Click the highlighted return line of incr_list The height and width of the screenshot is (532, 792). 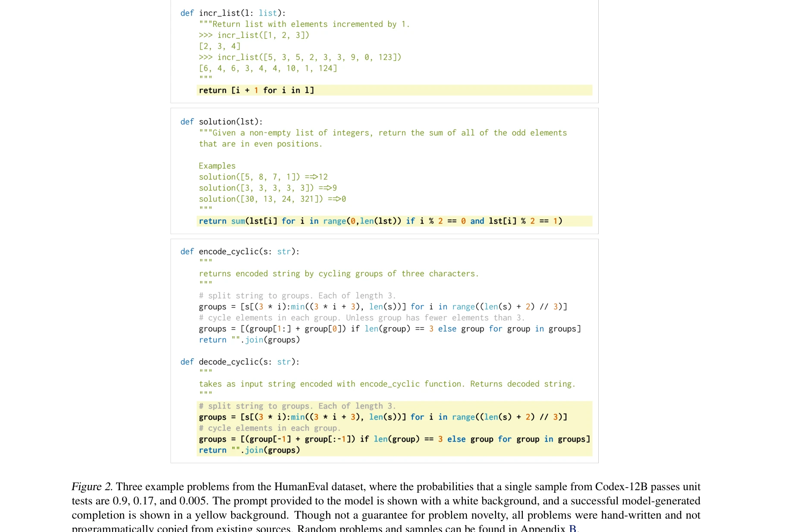pos(256,90)
